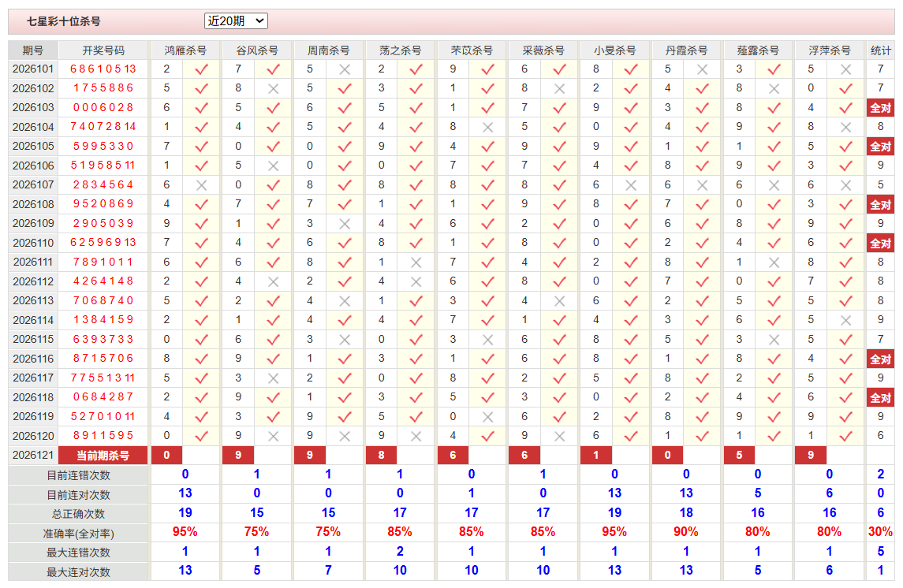Click the 丹霞杀号 column header
The image size is (903, 588).
click(686, 50)
